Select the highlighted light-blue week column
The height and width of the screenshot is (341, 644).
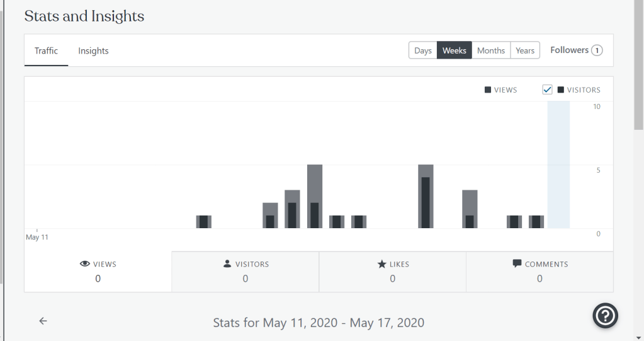point(558,165)
